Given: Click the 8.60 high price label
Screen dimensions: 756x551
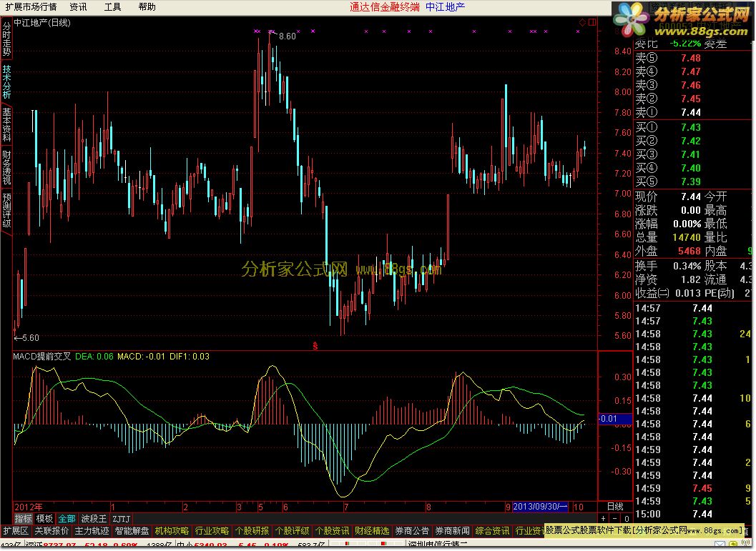Looking at the screenshot, I should point(288,36).
